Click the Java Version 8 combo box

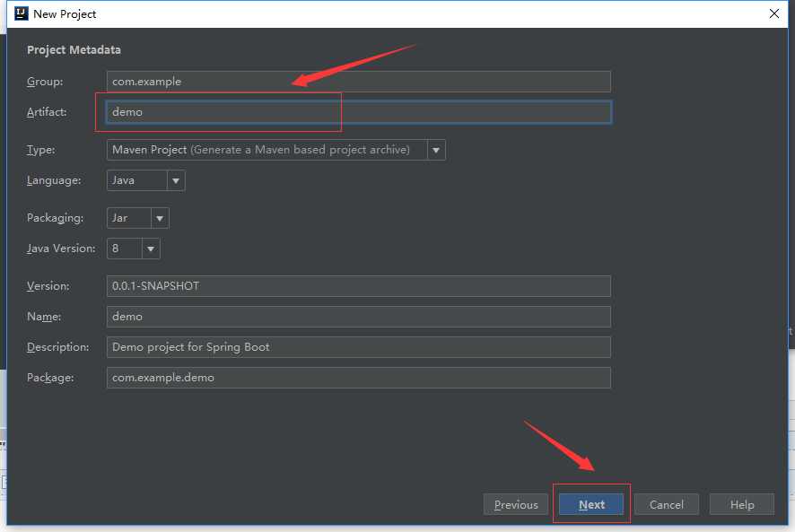coord(134,249)
